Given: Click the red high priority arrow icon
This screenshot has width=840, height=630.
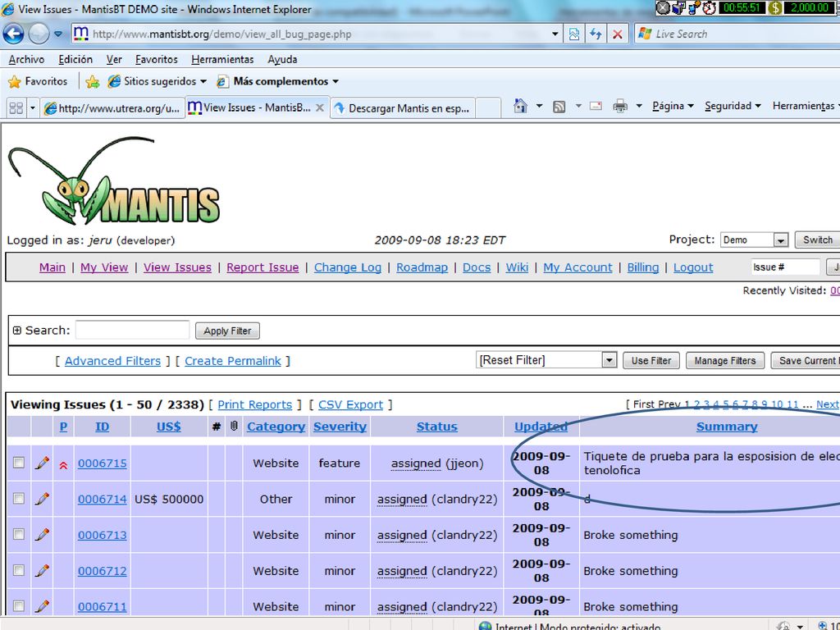Looking at the screenshot, I should click(x=63, y=466).
